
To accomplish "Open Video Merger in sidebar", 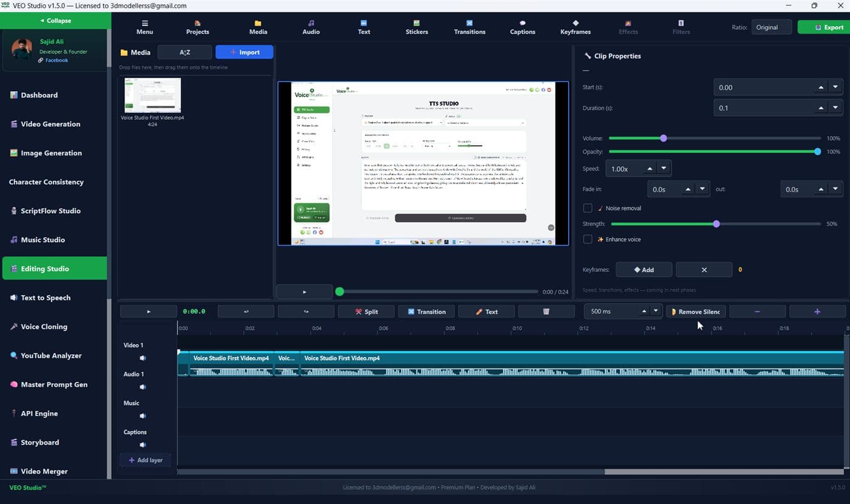I will [55, 471].
